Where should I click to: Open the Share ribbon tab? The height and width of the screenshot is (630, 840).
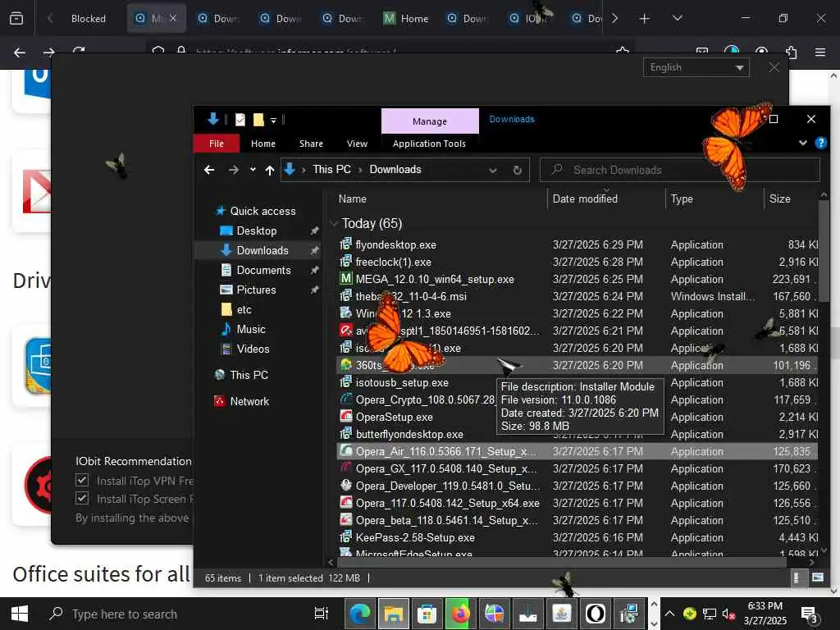[311, 144]
